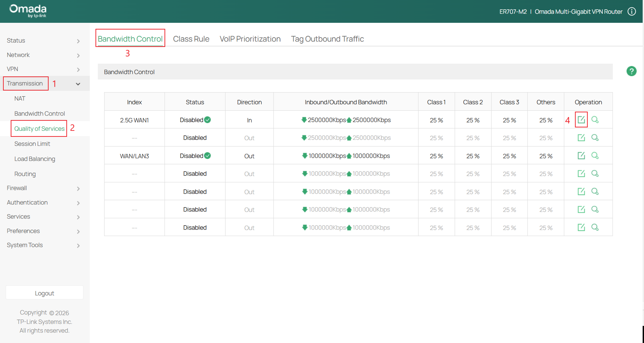
Task: Open magnifier on fourth table row
Action: (595, 173)
